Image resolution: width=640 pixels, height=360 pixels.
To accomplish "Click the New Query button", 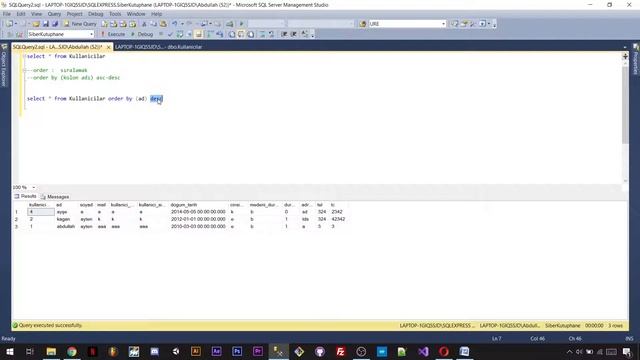I will click(x=80, y=24).
